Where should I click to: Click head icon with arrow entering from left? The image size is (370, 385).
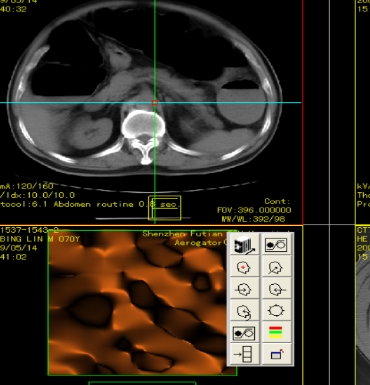244,289
